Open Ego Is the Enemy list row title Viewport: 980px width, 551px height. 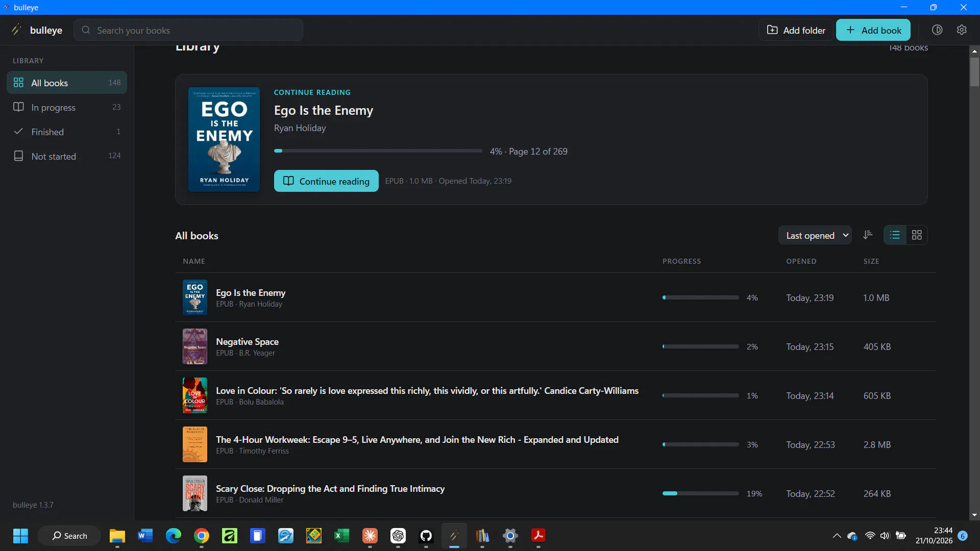[x=251, y=292]
